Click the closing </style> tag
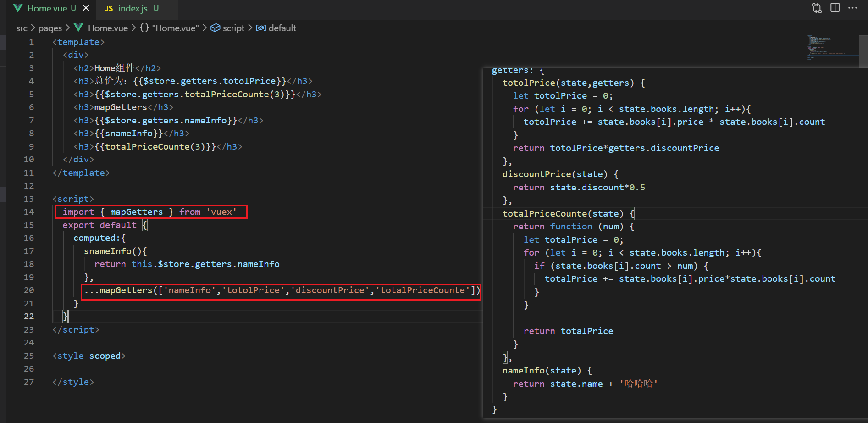Screen dimensions: 868x423 (x=73, y=382)
